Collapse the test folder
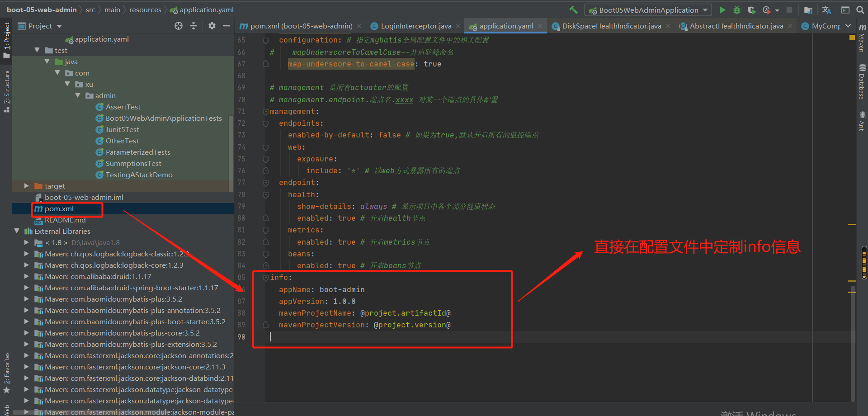 pos(37,50)
